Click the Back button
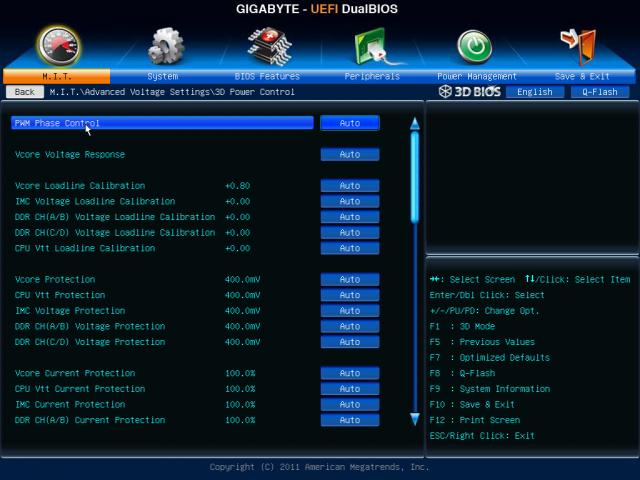 [25, 92]
